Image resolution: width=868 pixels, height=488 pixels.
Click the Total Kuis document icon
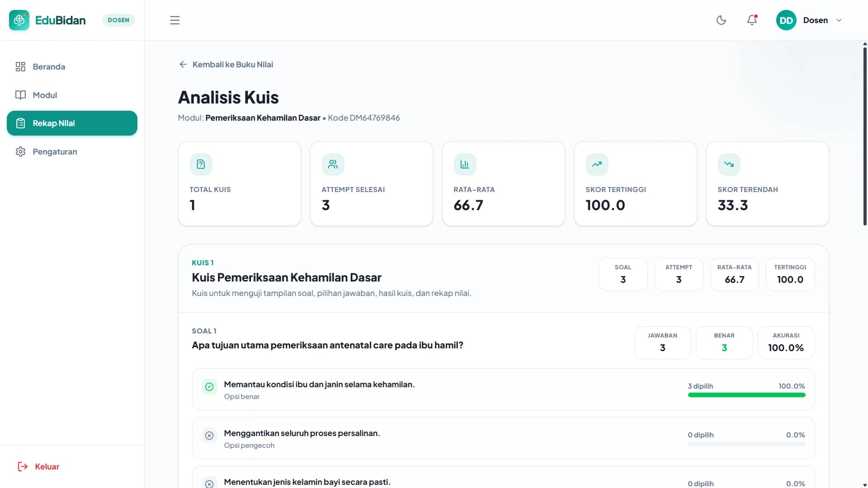[201, 164]
